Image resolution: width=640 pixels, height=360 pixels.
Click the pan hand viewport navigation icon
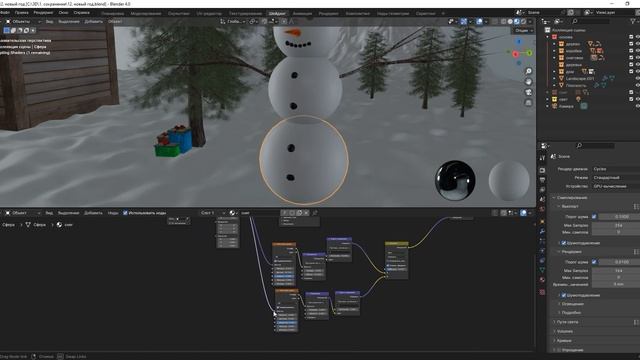[x=528, y=82]
